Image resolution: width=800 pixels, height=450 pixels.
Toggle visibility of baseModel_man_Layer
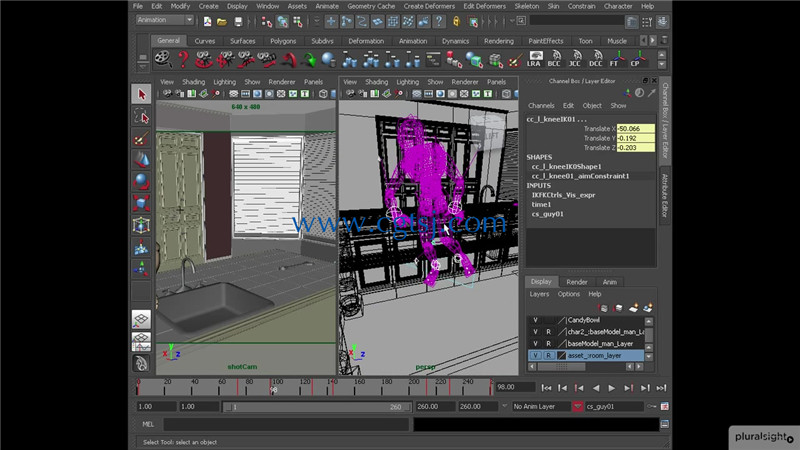click(535, 343)
